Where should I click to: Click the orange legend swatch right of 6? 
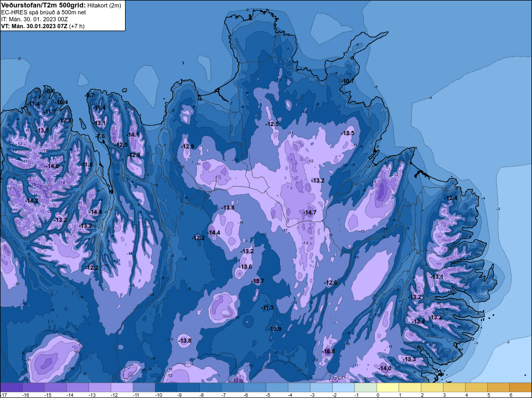[521, 387]
